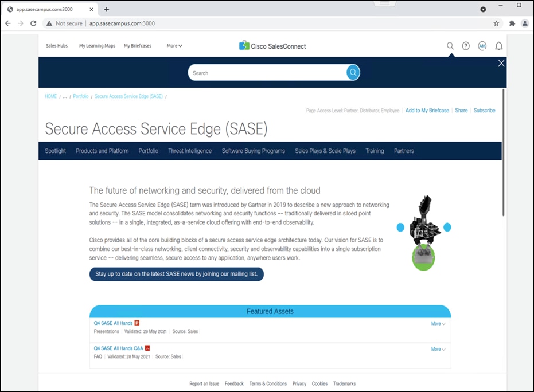The width and height of the screenshot is (534, 392).
Task: Switch to the Training tab
Action: 375,151
